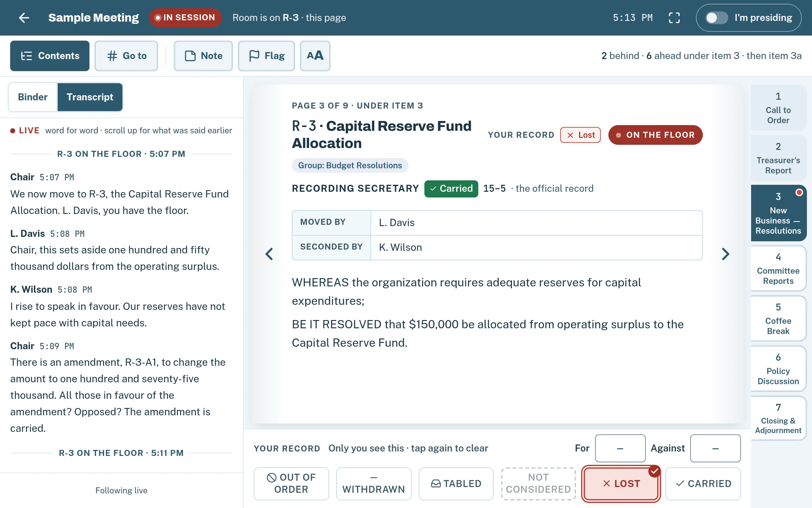This screenshot has width=812, height=508.
Task: Enter fullscreen mode via the fullscreen icon
Action: click(x=674, y=17)
